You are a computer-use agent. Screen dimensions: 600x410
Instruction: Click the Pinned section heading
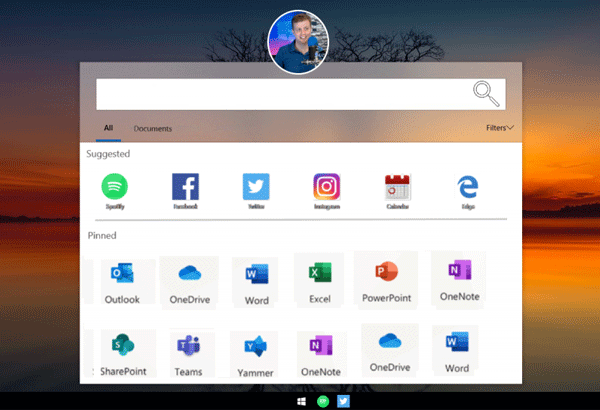click(x=102, y=235)
